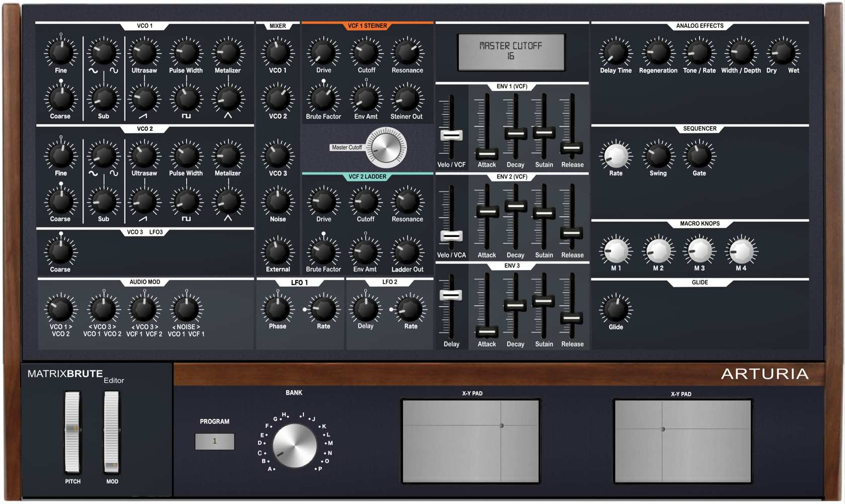The width and height of the screenshot is (845, 504).
Task: Click the MOD wheel
Action: [112, 433]
